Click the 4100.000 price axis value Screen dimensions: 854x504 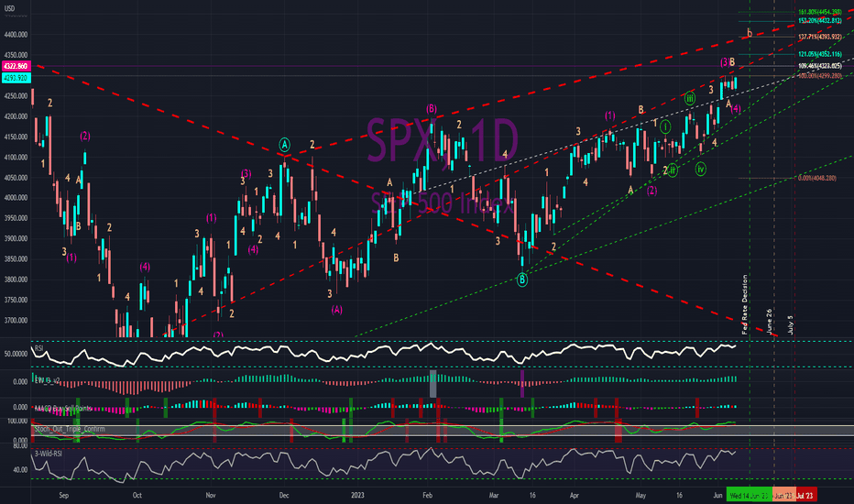point(16,158)
